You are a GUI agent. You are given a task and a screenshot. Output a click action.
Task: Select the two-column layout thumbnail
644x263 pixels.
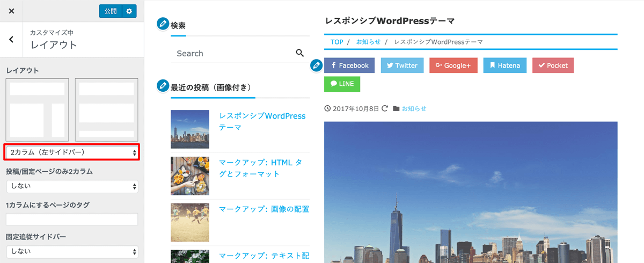[37, 109]
